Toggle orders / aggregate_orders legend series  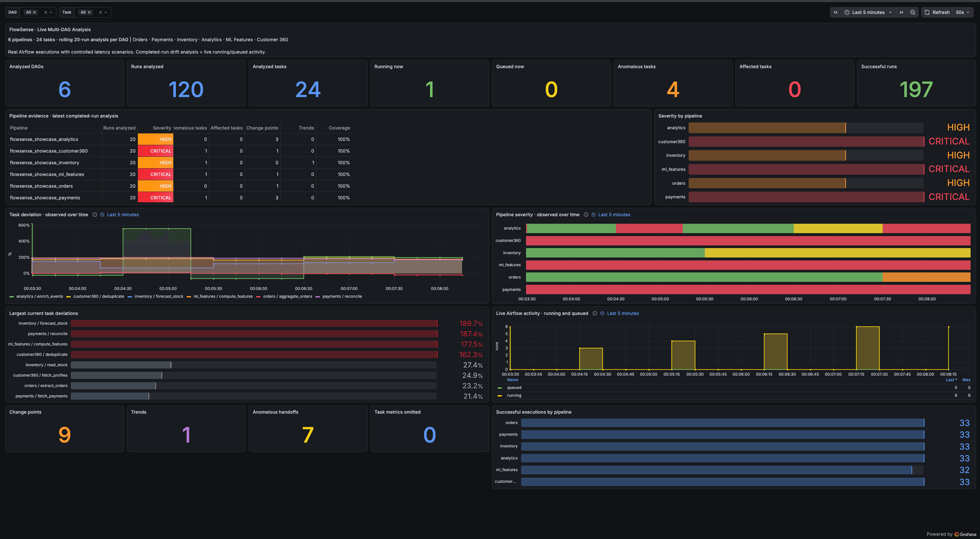coord(287,296)
